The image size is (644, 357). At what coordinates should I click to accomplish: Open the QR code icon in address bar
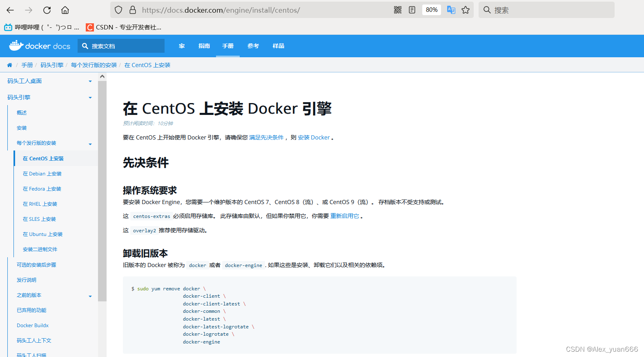point(398,10)
